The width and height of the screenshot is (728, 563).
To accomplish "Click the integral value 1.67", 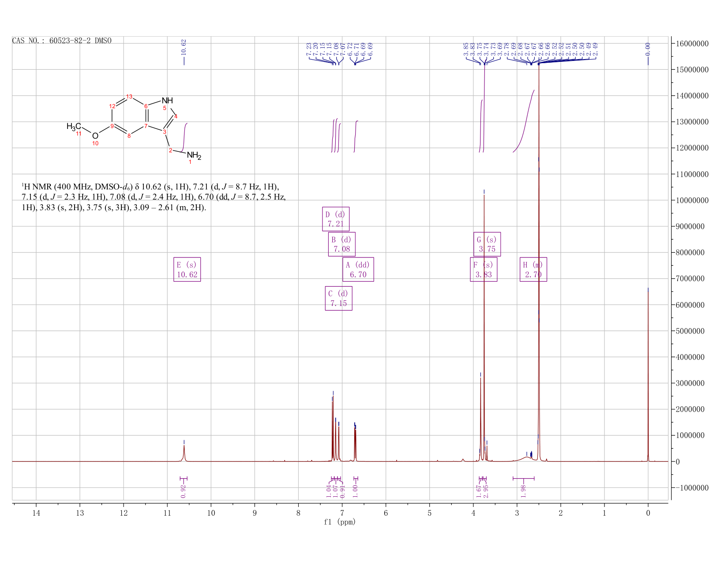I will pyautogui.click(x=479, y=491).
